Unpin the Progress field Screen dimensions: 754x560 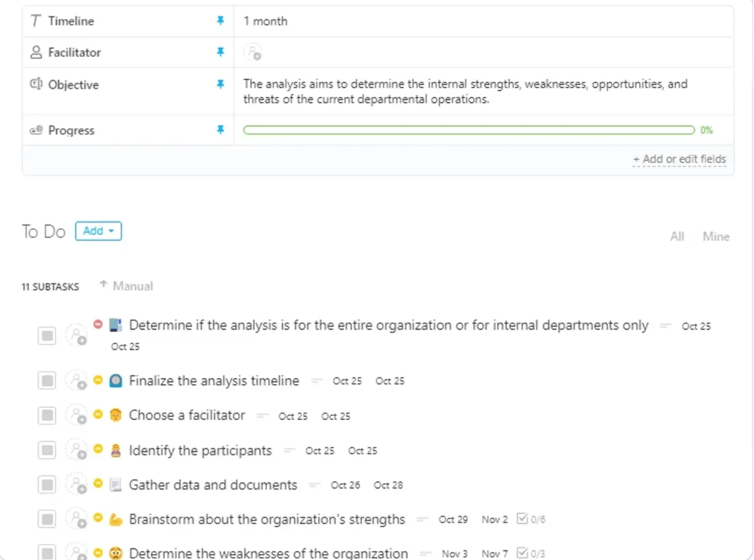(x=220, y=130)
